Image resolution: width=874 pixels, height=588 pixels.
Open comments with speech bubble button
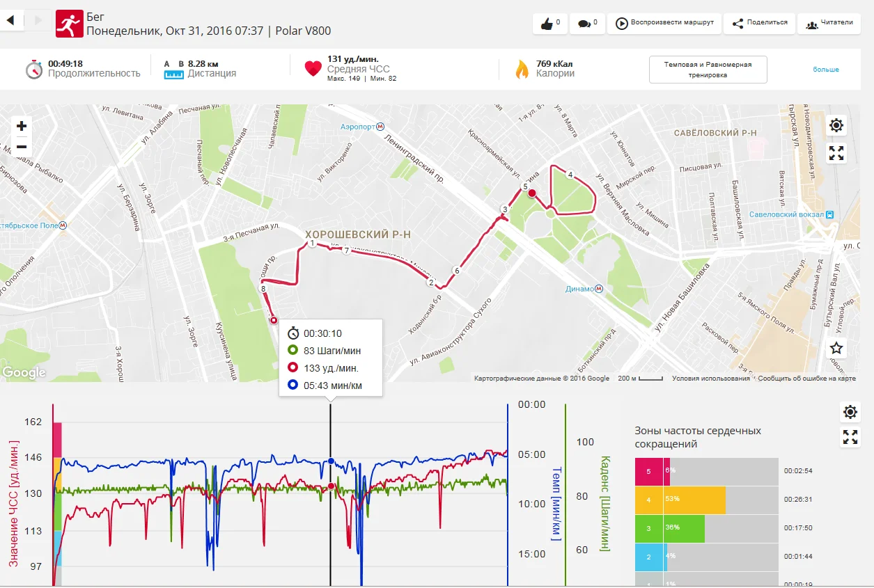588,23
